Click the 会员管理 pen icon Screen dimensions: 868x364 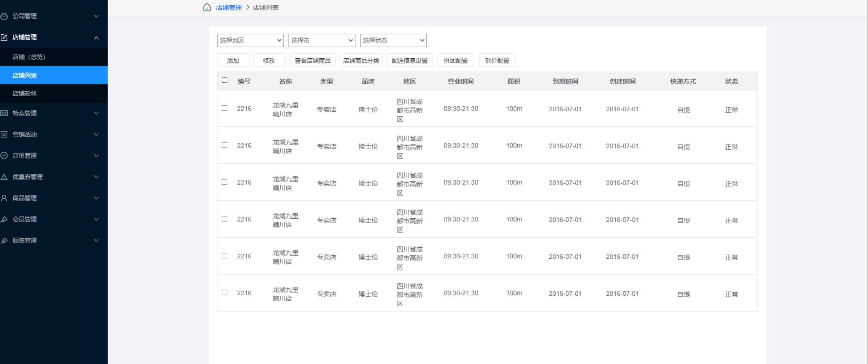[x=4, y=219]
